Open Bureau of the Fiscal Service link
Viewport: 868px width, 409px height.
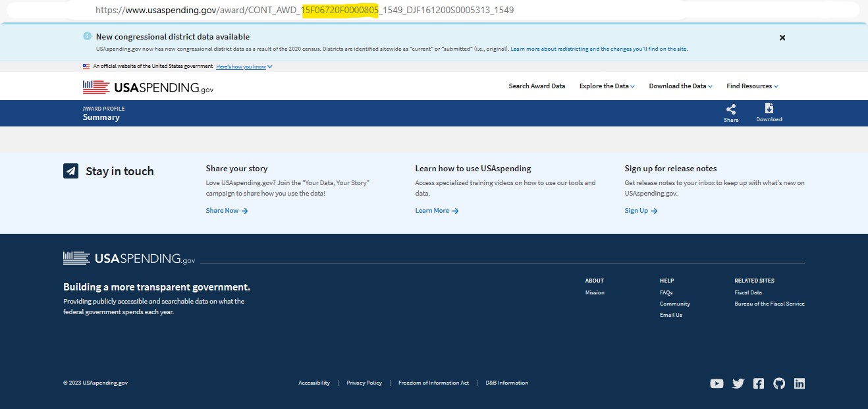point(769,304)
